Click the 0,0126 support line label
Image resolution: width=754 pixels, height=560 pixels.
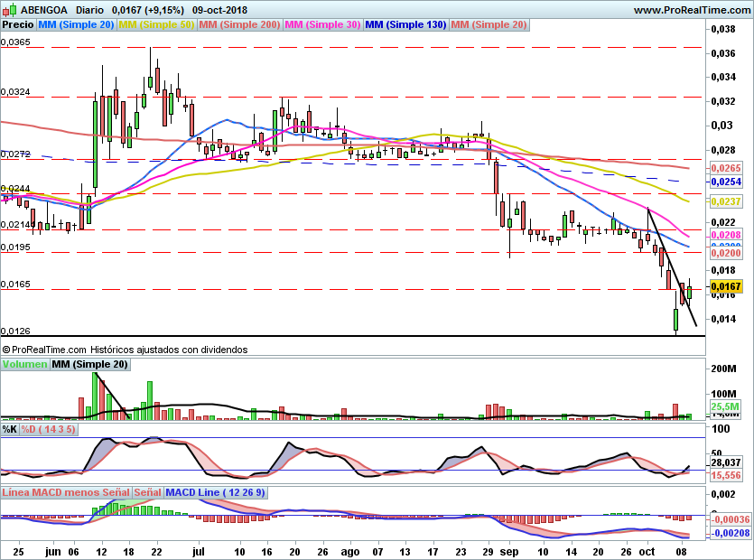(x=15, y=331)
